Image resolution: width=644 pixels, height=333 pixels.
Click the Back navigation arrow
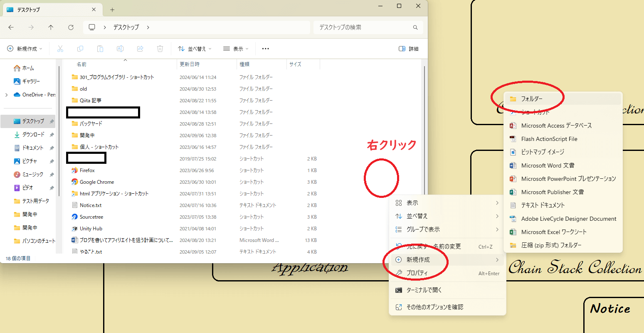click(11, 27)
